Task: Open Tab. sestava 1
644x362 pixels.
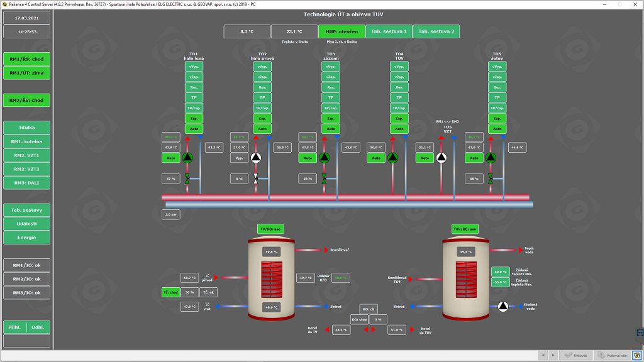Action: pyautogui.click(x=388, y=31)
